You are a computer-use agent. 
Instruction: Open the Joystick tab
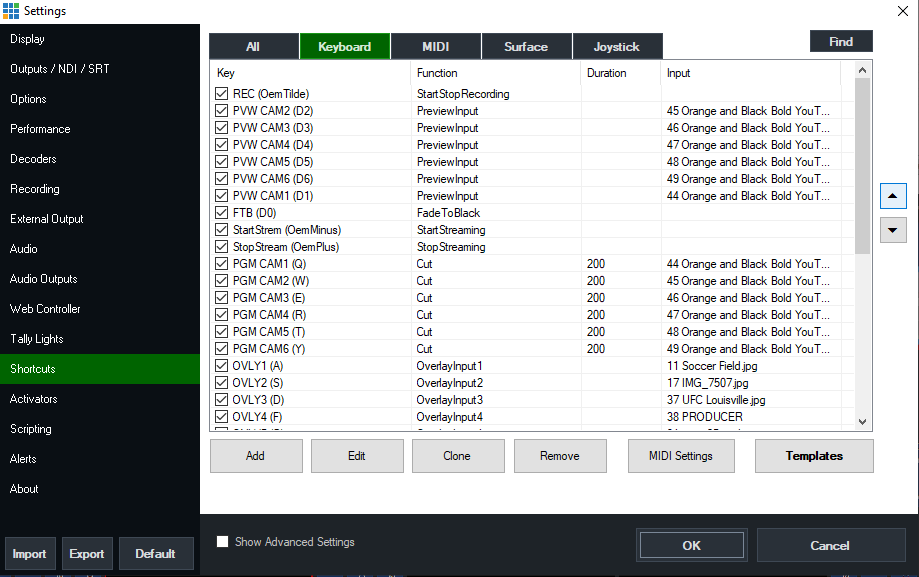(x=617, y=46)
